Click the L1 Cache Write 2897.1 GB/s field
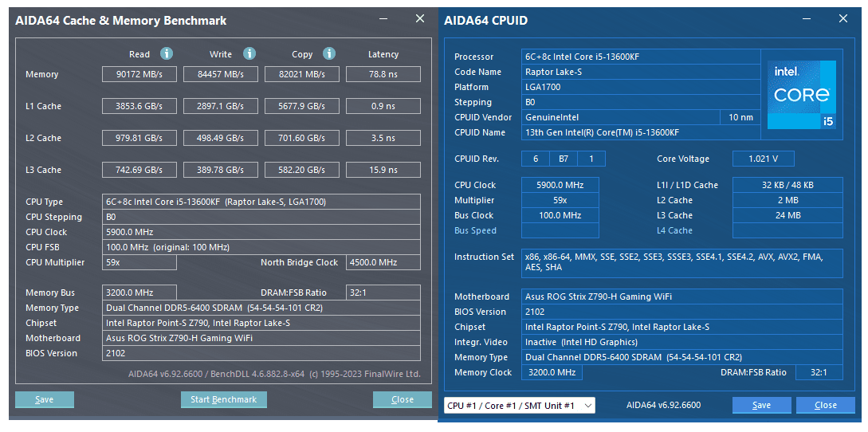868x432 pixels. (221, 106)
